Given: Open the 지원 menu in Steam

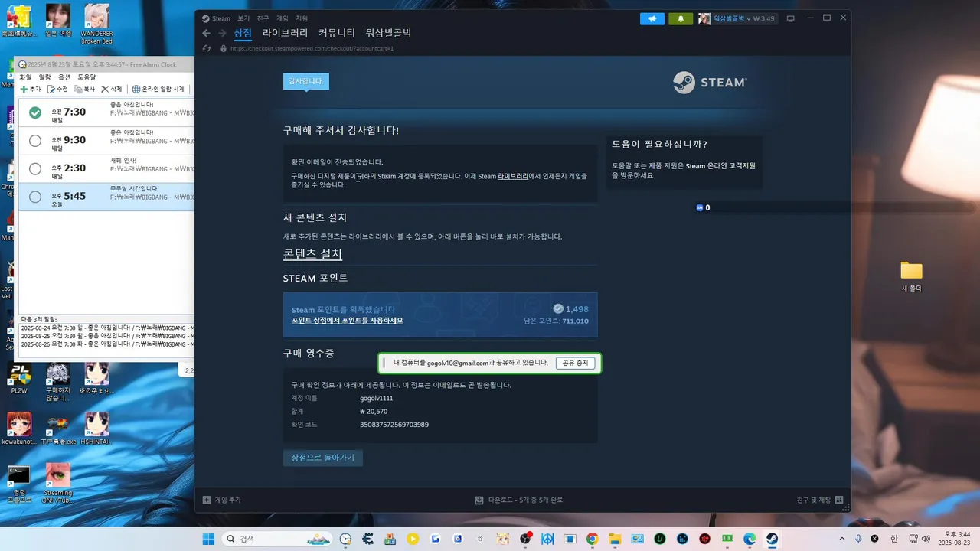Looking at the screenshot, I should pyautogui.click(x=302, y=18).
